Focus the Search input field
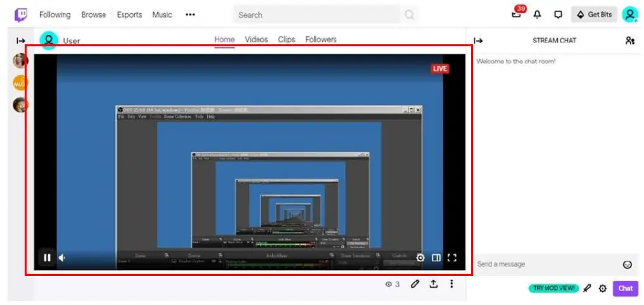 (316, 15)
